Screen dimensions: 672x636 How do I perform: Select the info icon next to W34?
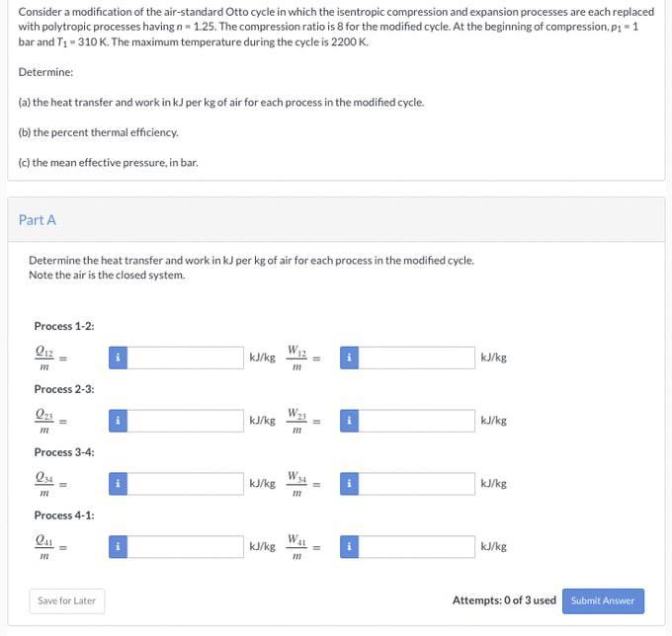pos(349,484)
